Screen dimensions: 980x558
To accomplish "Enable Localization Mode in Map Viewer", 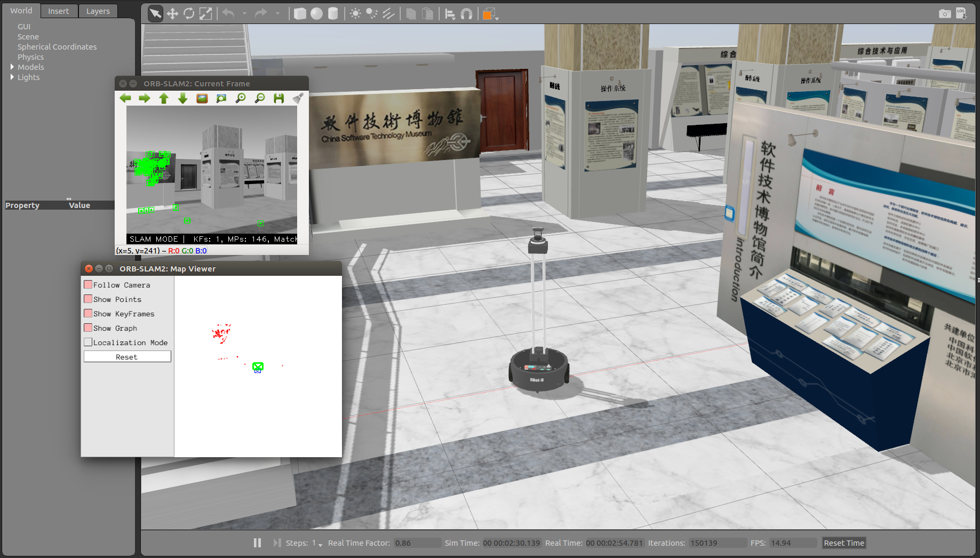I will 89,342.
